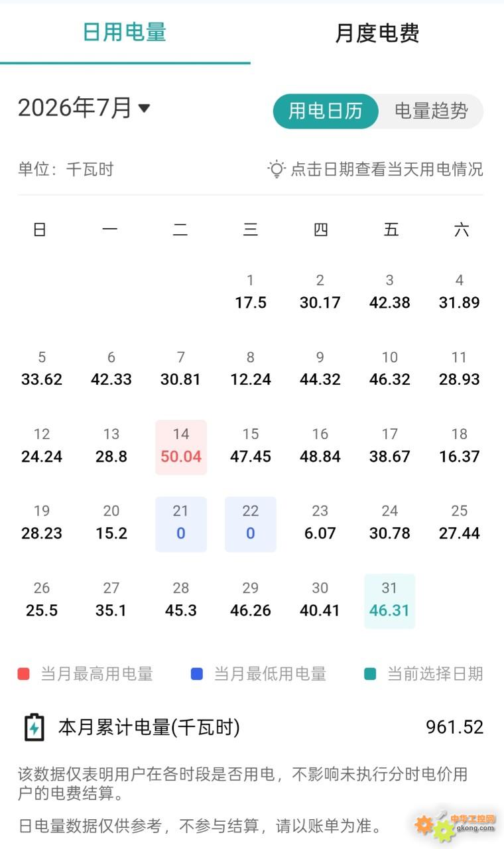Screen dimensions: 504x849
Task: Tap July 23 with 6.07 usage
Action: point(320,524)
